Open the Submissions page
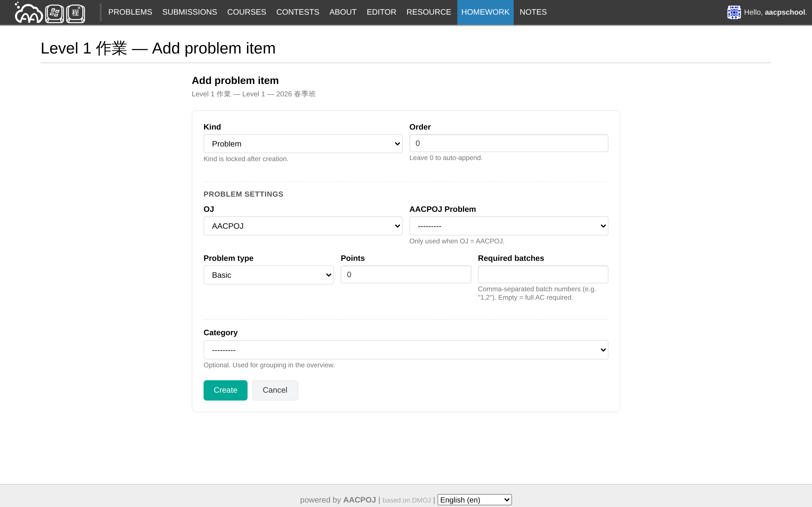The width and height of the screenshot is (812, 507). tap(189, 12)
